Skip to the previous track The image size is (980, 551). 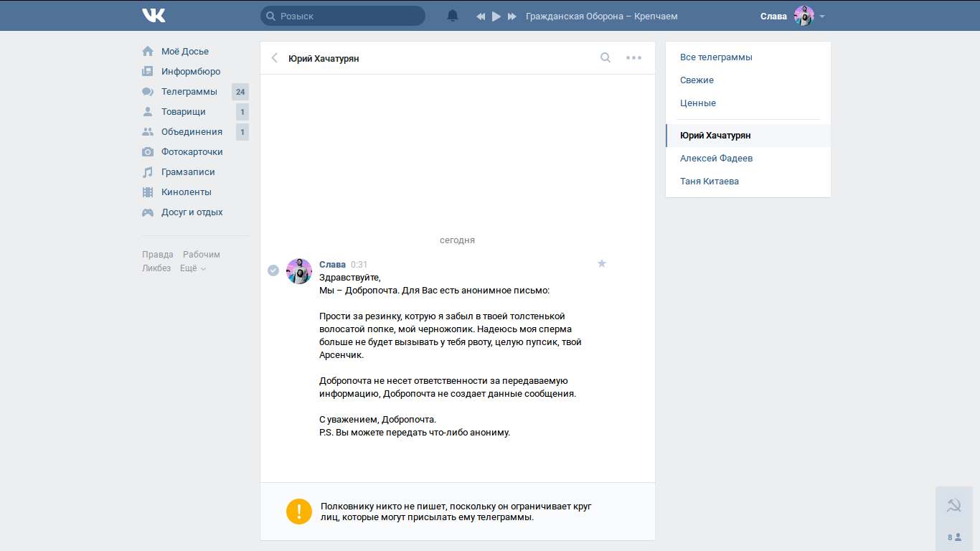[x=481, y=17]
